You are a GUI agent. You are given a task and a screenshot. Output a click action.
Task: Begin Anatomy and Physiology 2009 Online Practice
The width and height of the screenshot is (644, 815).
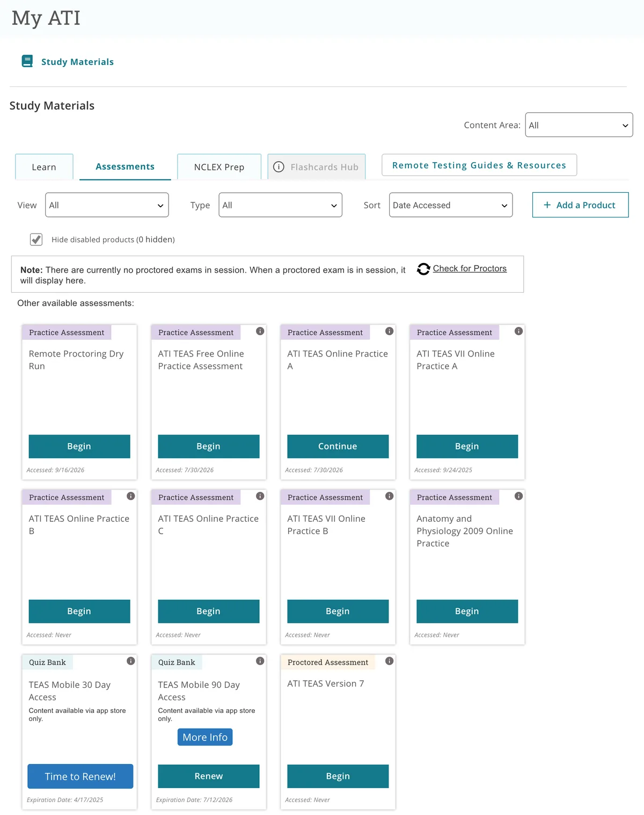pos(467,611)
